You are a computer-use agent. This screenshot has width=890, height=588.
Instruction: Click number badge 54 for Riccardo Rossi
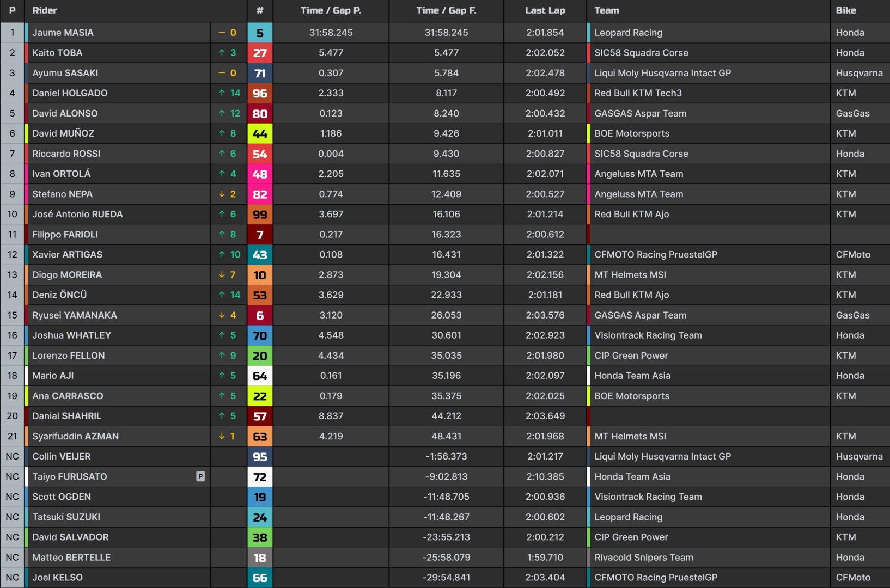pyautogui.click(x=260, y=154)
